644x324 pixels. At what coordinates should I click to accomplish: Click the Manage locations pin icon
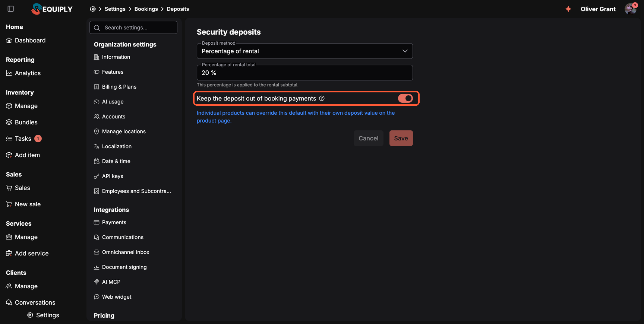click(97, 131)
